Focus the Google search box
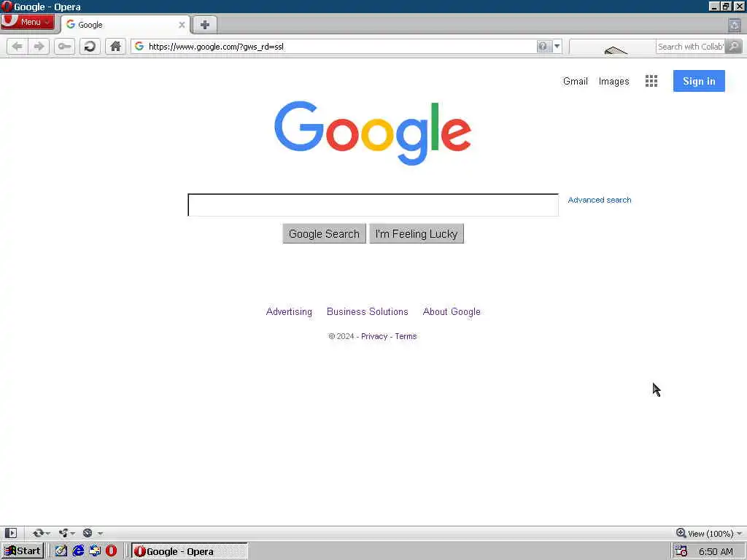747x560 pixels. point(373,205)
